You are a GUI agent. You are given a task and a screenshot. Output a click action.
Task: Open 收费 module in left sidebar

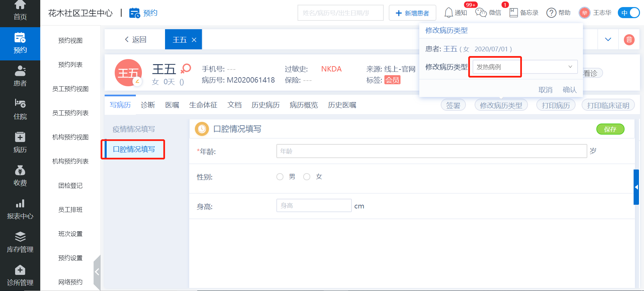click(x=20, y=176)
